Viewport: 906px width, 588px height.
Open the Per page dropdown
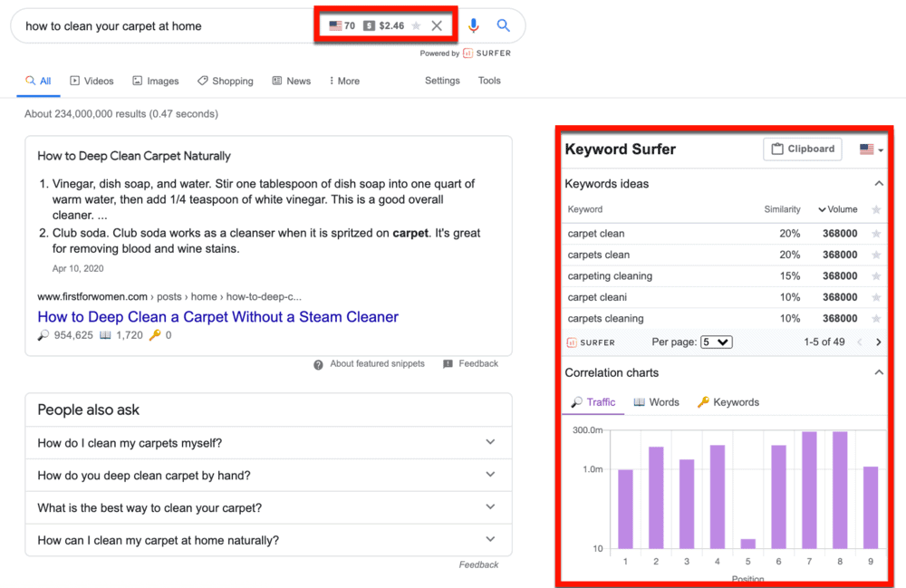point(717,342)
